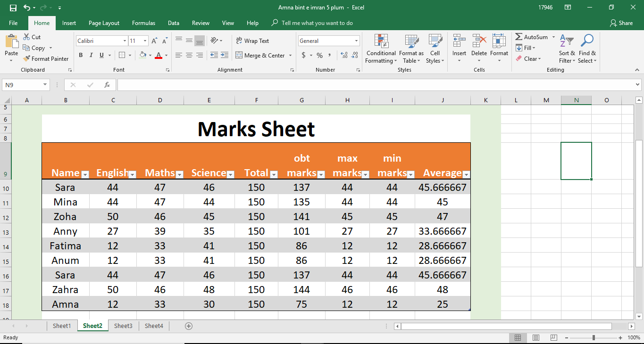Viewport: 644px width, 344px height.
Task: Open the Sort & Filter tool
Action: (567, 49)
